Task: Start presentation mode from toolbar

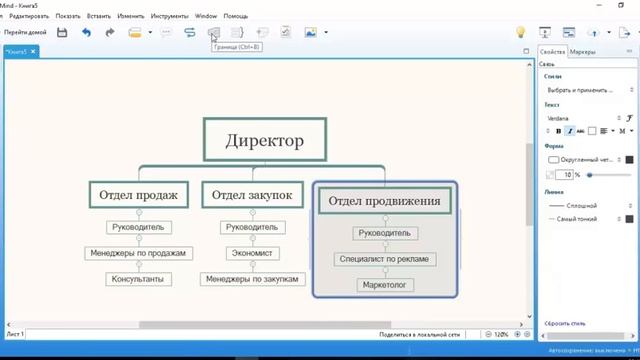Action: 545,32
